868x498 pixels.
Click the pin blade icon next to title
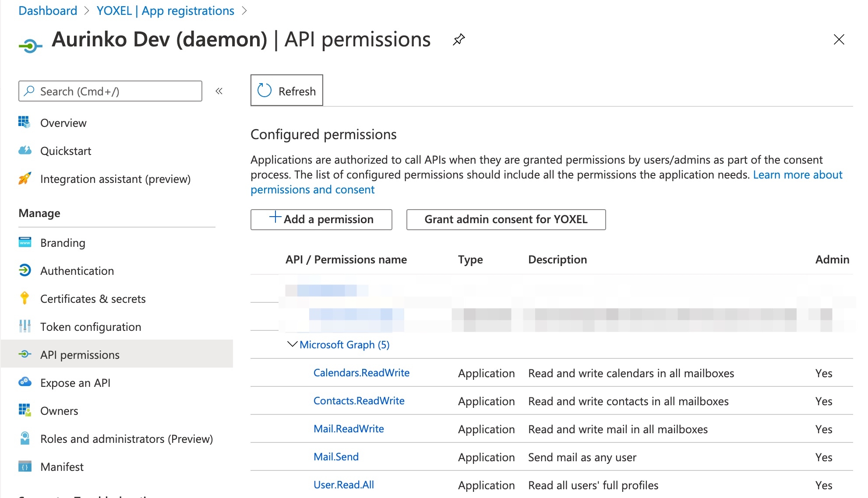[459, 40]
